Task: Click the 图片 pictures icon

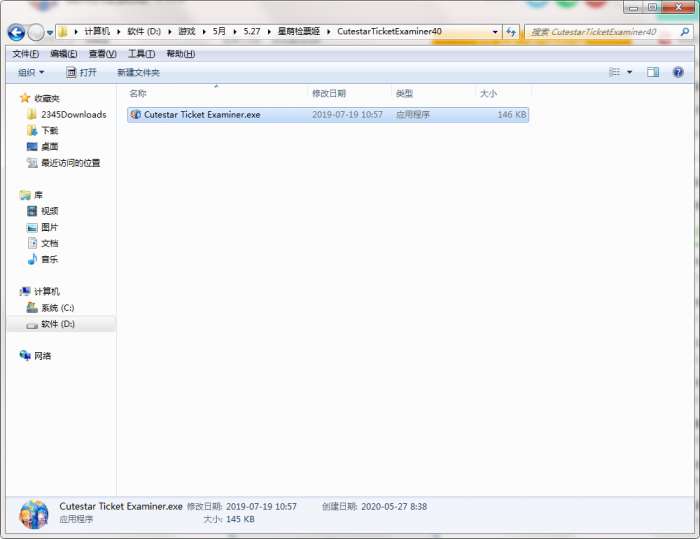Action: point(32,227)
